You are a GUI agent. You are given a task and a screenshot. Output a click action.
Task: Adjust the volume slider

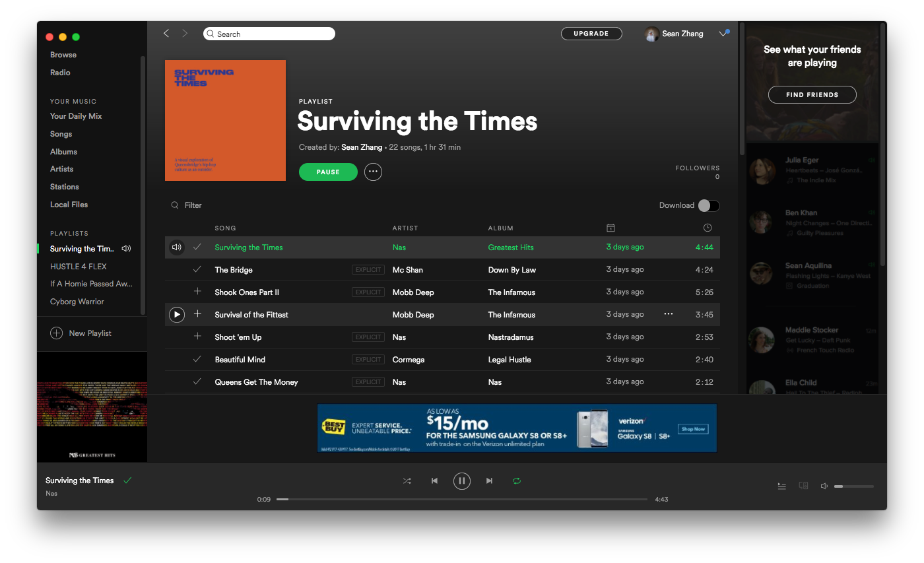853,486
